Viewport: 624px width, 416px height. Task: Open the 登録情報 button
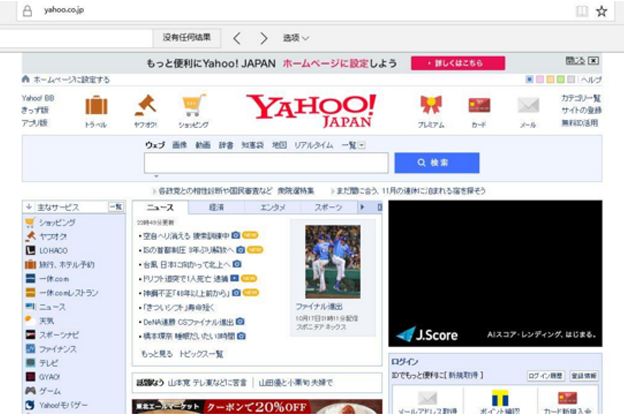584,375
